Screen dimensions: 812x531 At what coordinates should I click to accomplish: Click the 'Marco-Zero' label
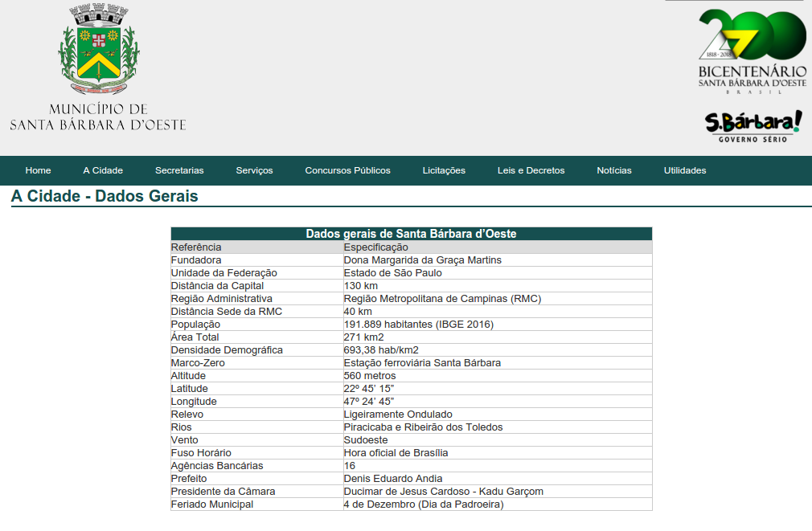click(x=199, y=363)
